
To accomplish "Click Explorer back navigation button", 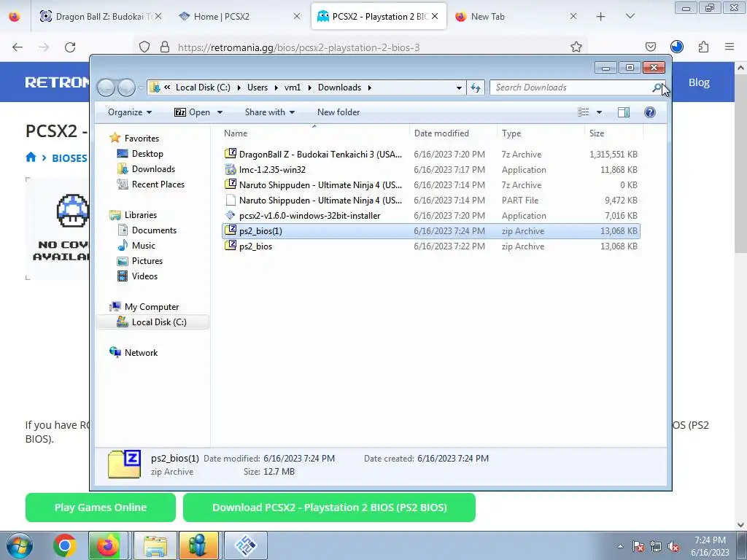I will coord(106,87).
